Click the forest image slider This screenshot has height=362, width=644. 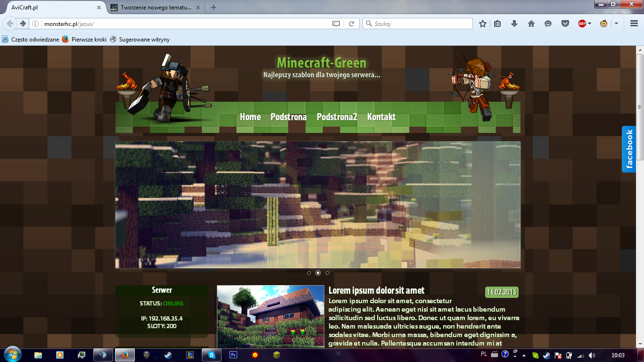pos(318,205)
